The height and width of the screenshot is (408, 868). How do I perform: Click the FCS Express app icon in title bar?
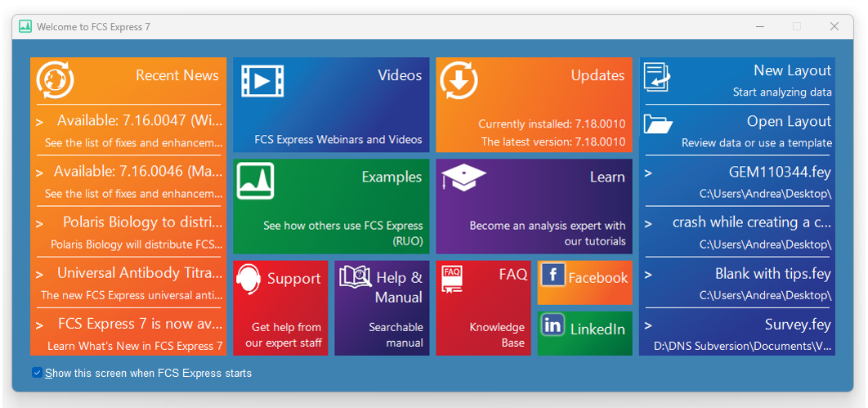coord(25,26)
